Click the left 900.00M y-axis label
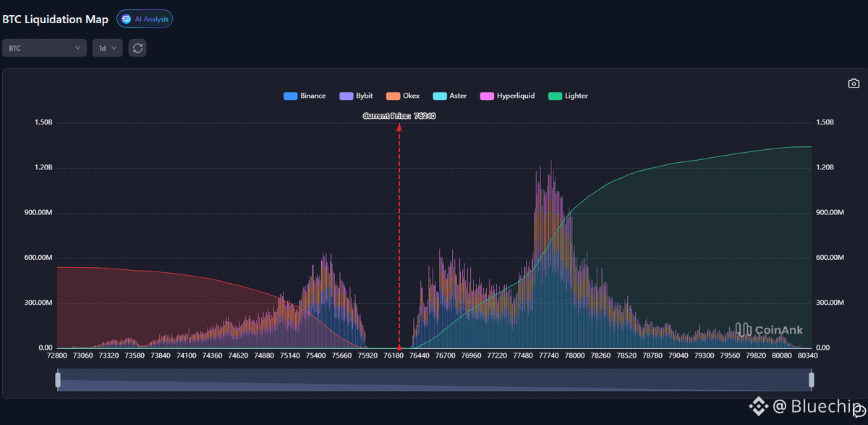The height and width of the screenshot is (425, 868). [40, 213]
